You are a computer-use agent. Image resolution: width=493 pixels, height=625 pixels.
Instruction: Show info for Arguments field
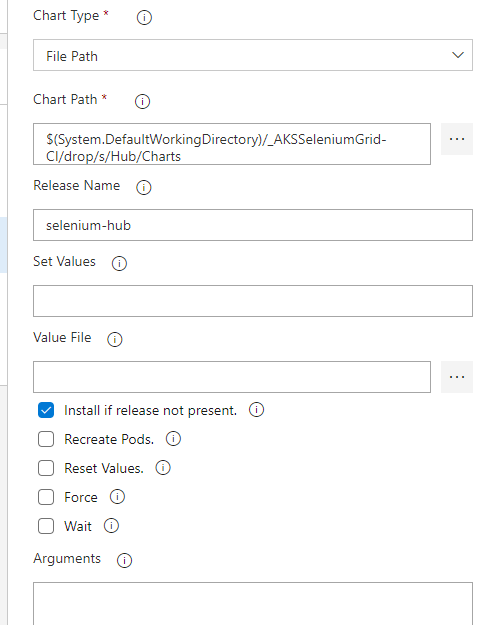point(124,560)
